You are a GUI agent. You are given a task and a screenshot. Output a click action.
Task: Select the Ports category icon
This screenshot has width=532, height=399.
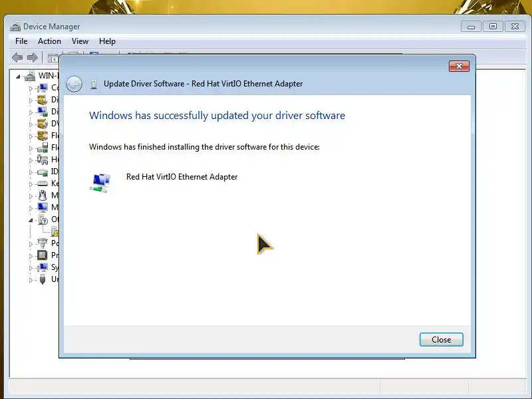click(x=43, y=243)
